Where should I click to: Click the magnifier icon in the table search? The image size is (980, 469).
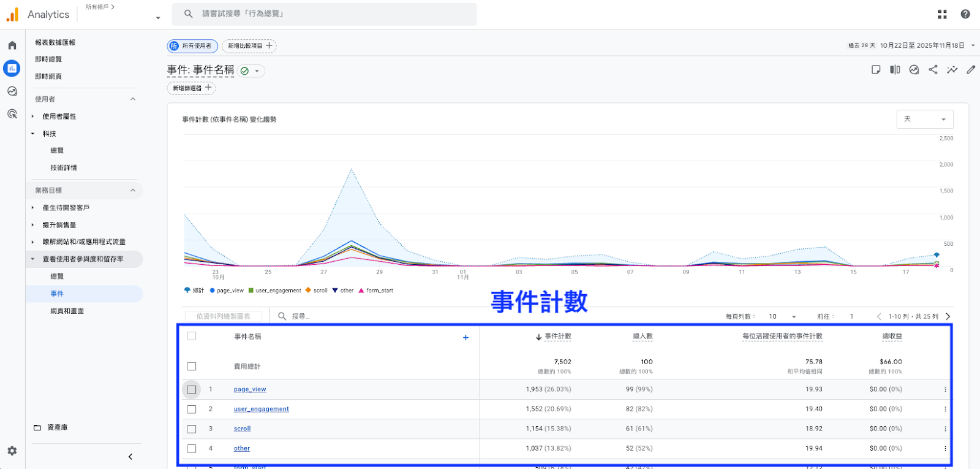[282, 316]
